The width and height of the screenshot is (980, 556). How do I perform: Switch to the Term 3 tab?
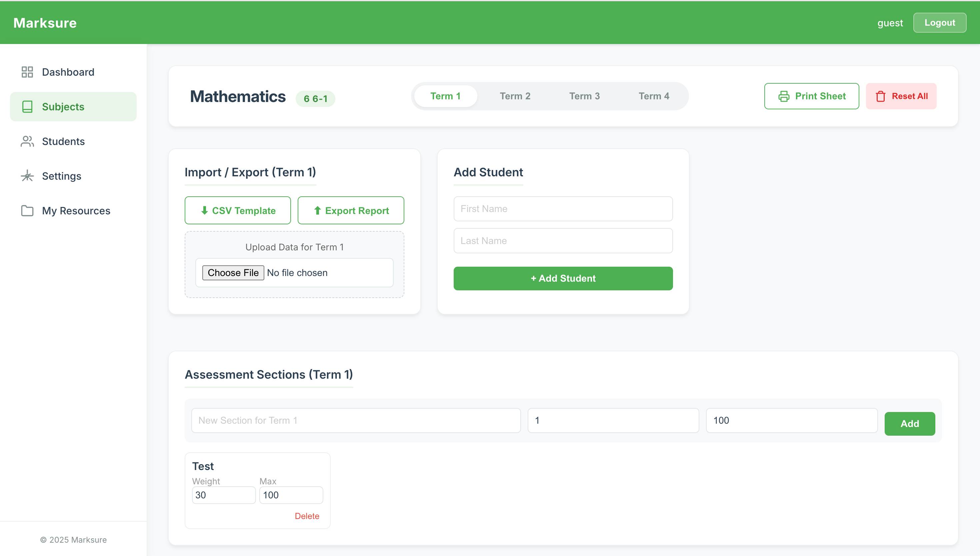[584, 96]
